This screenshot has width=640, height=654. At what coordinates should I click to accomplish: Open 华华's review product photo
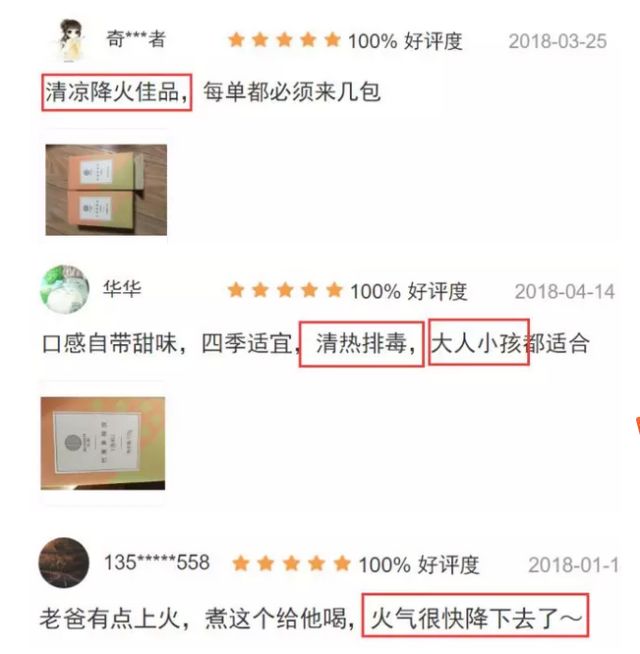(103, 443)
